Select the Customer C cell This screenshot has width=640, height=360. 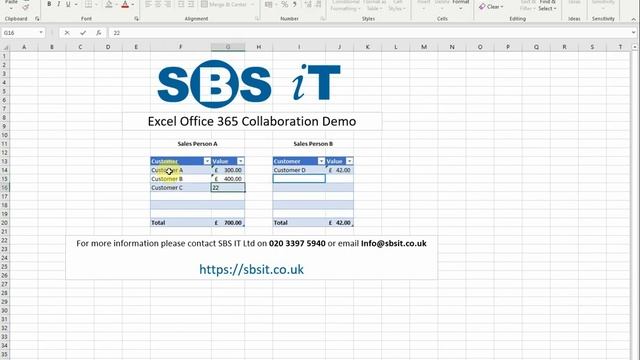click(x=181, y=188)
